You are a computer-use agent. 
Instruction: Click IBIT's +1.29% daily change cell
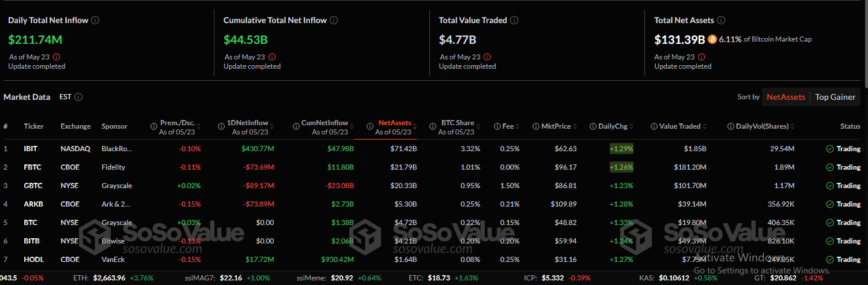point(621,149)
